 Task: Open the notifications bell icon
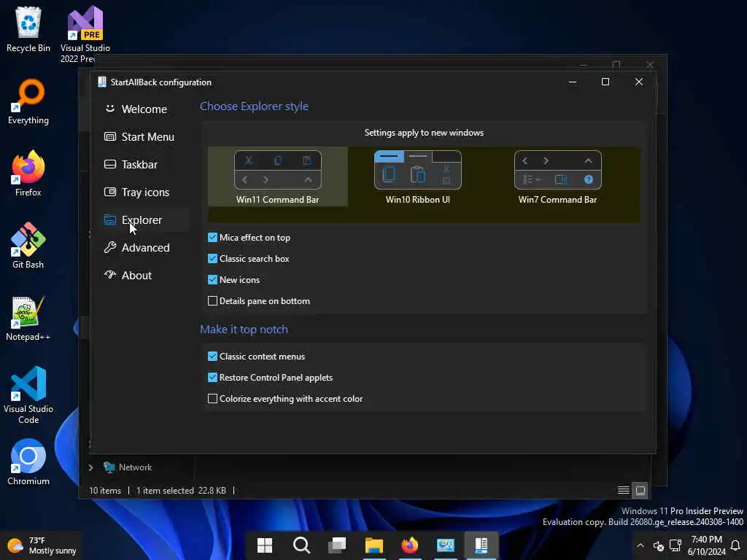(735, 545)
